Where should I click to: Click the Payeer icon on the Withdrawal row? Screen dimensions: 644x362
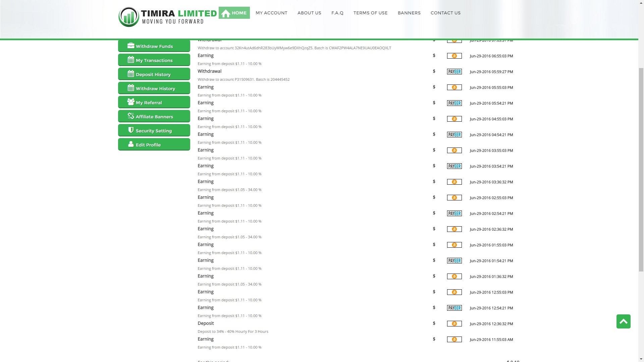click(454, 72)
